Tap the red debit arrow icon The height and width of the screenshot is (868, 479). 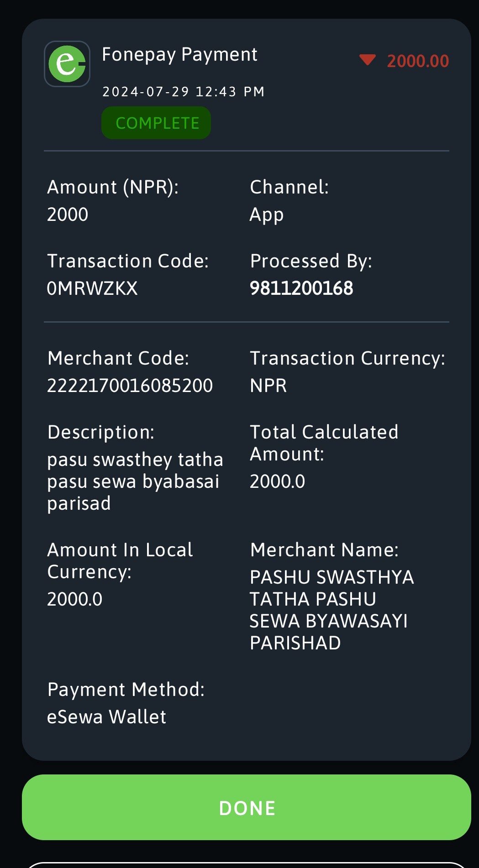point(367,60)
